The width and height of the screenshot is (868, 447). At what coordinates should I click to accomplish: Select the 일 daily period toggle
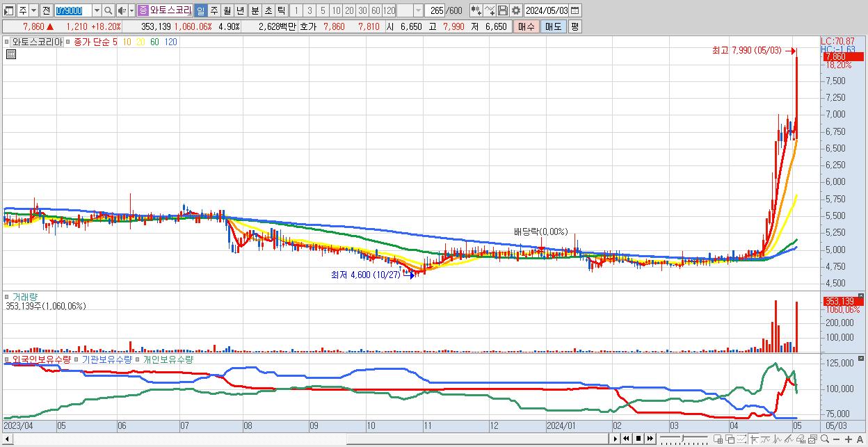pos(200,10)
